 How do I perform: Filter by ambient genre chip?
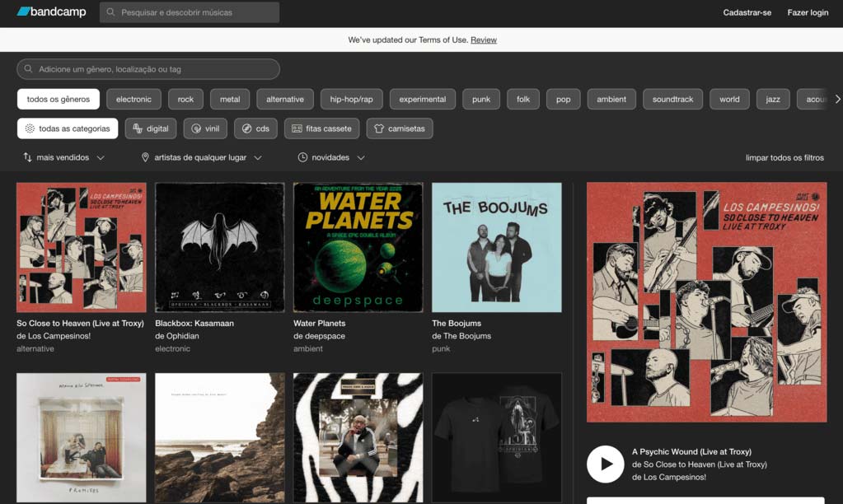(611, 99)
